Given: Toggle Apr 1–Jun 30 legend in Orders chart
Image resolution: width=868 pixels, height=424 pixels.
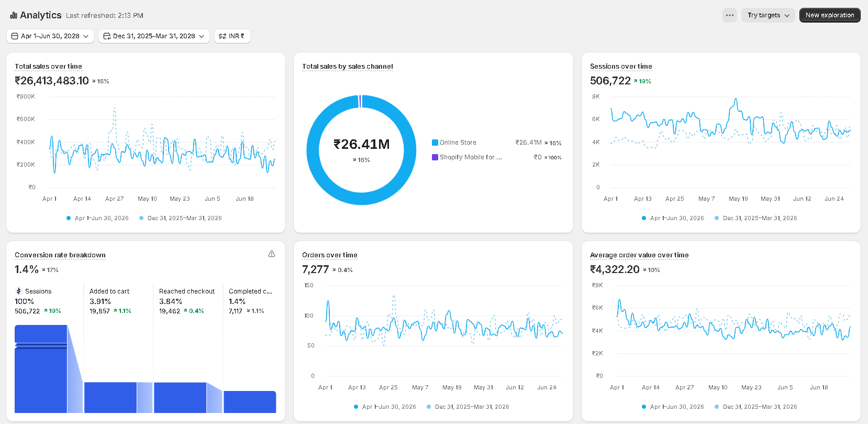Looking at the screenshot, I should (385, 407).
